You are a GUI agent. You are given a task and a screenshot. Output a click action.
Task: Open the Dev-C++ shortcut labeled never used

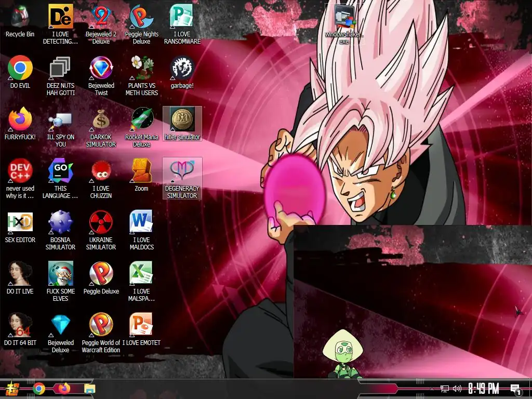point(20,179)
